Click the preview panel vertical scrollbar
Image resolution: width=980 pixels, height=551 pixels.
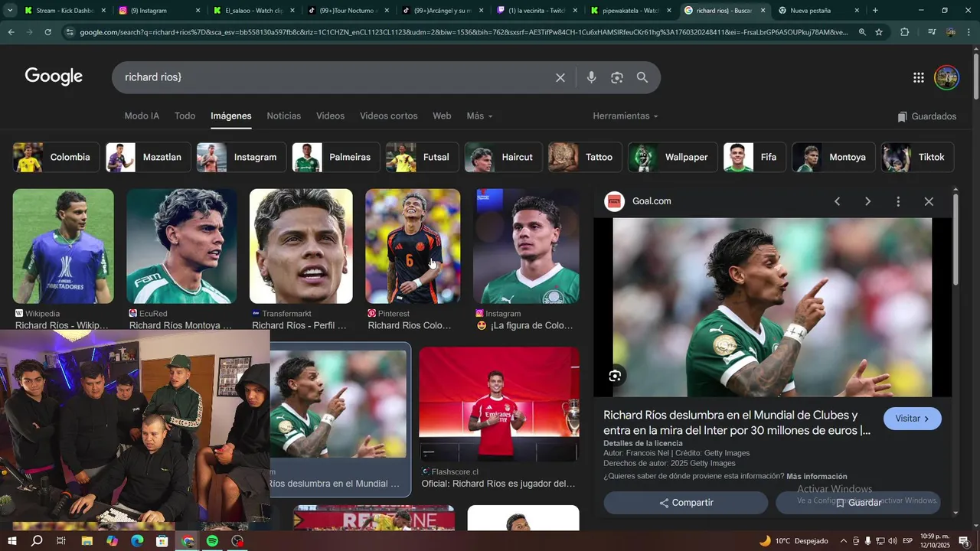955,241
